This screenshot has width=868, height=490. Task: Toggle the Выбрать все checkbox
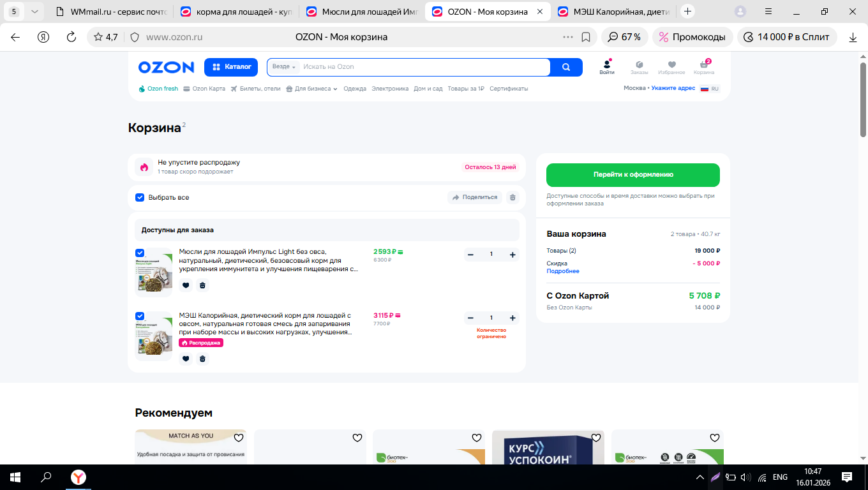click(x=140, y=197)
